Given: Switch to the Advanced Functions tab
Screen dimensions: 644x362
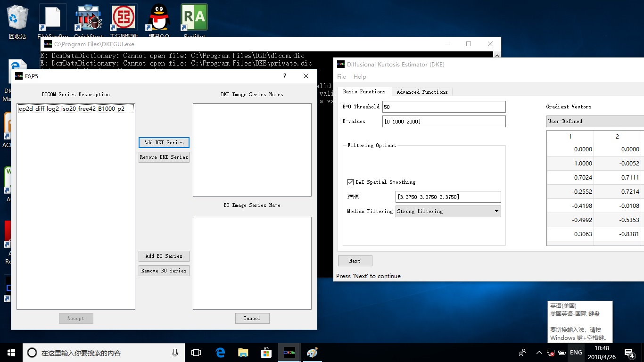Looking at the screenshot, I should coord(422,92).
